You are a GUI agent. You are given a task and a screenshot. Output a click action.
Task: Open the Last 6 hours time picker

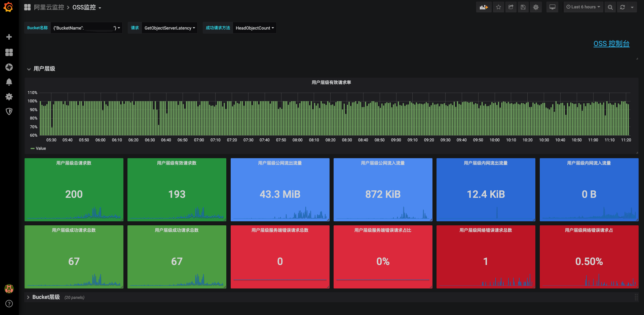[583, 7]
